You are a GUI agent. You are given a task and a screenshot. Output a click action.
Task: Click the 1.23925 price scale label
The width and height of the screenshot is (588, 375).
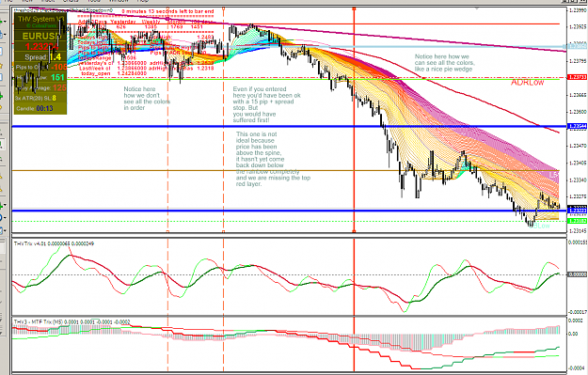point(578,27)
